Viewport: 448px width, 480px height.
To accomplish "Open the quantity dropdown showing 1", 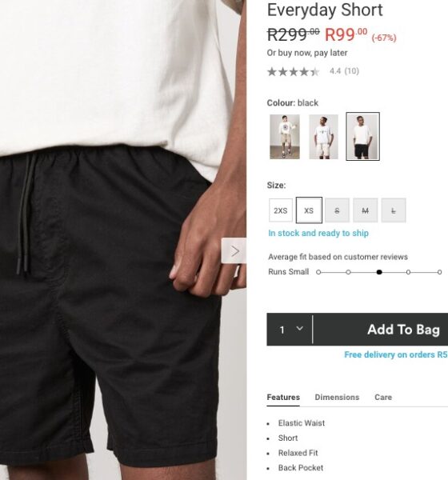I will [x=290, y=330].
